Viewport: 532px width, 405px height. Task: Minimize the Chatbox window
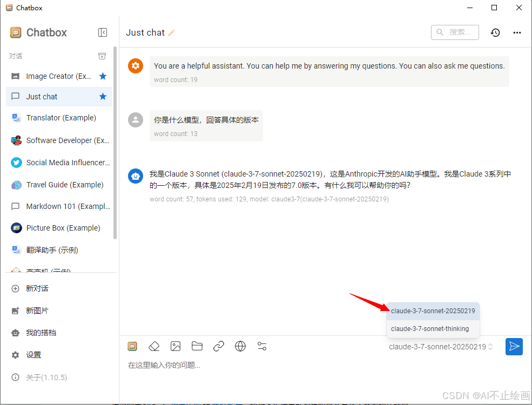[470, 8]
